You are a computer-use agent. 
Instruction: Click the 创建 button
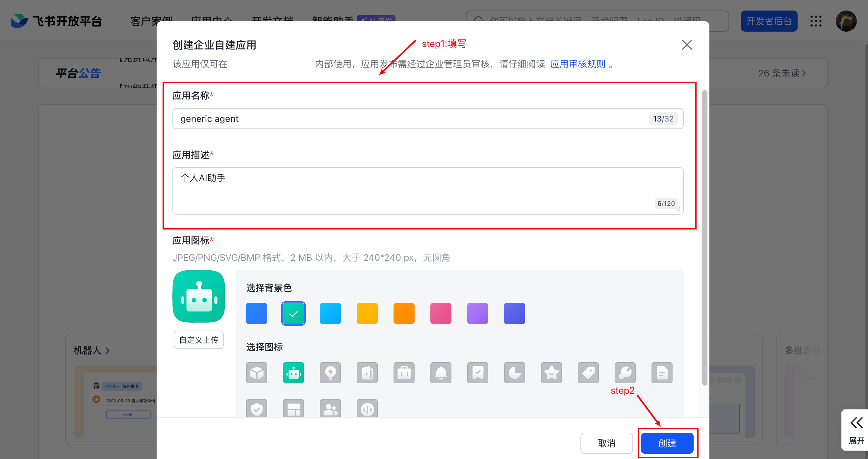(667, 443)
